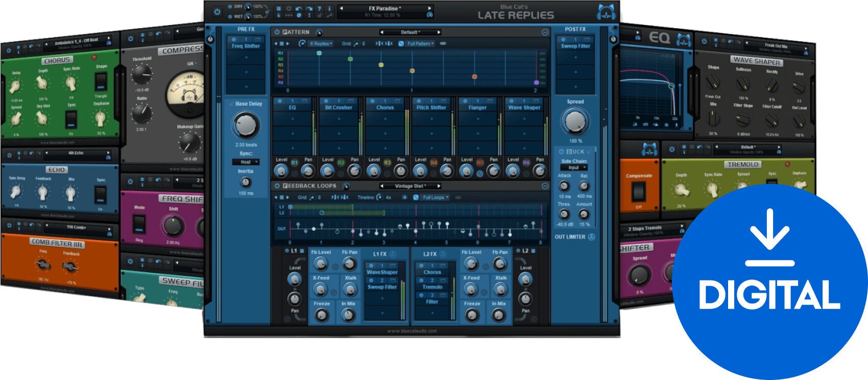
Task: Open the Bit Crusher effect slot
Action: [339, 108]
